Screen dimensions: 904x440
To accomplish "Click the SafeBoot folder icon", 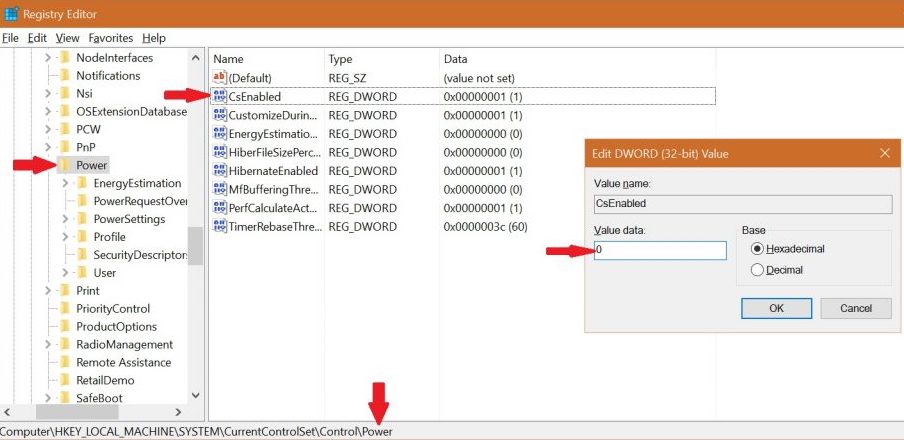I will [65, 398].
